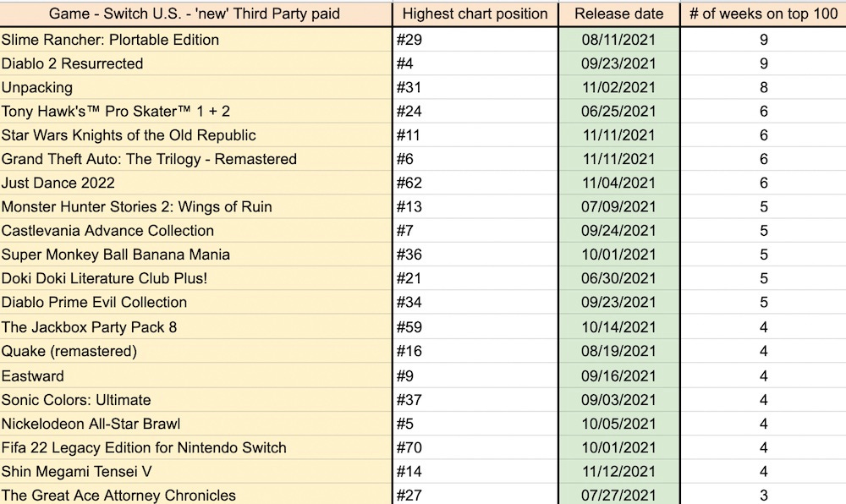Select Super Monkey Ball Banana Mania cell
Screen dimensions: 846x504
click(195, 255)
